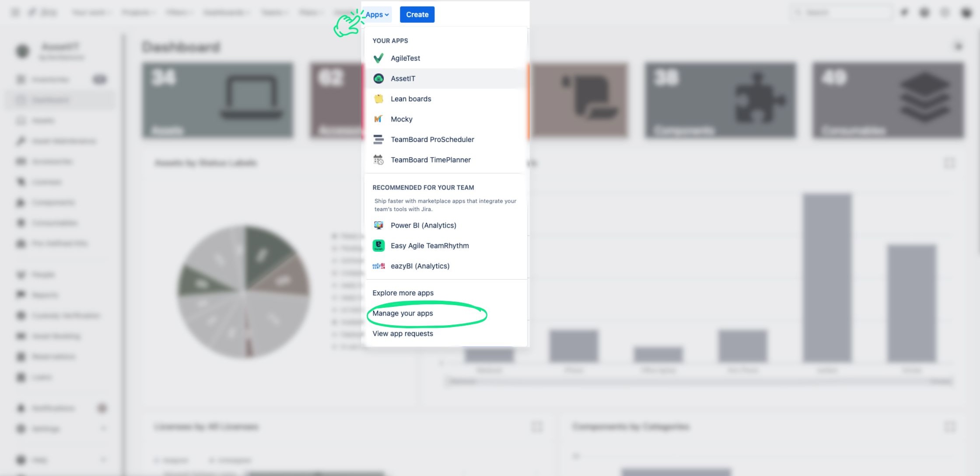Open TeamBoard ProScheduler from Your Apps

(446, 139)
